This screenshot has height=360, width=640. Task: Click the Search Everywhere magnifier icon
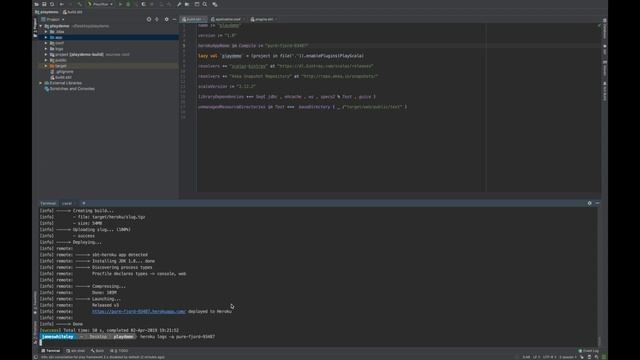pos(205,4)
